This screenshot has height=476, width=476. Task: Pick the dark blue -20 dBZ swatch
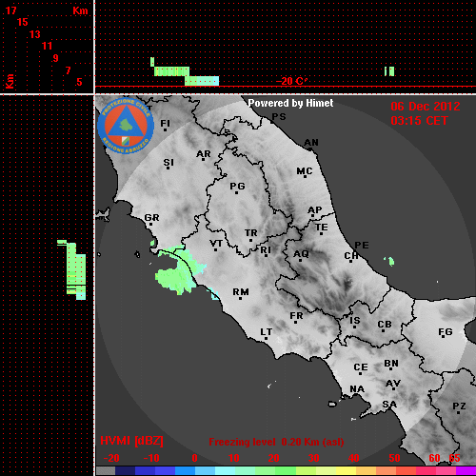pos(126,470)
